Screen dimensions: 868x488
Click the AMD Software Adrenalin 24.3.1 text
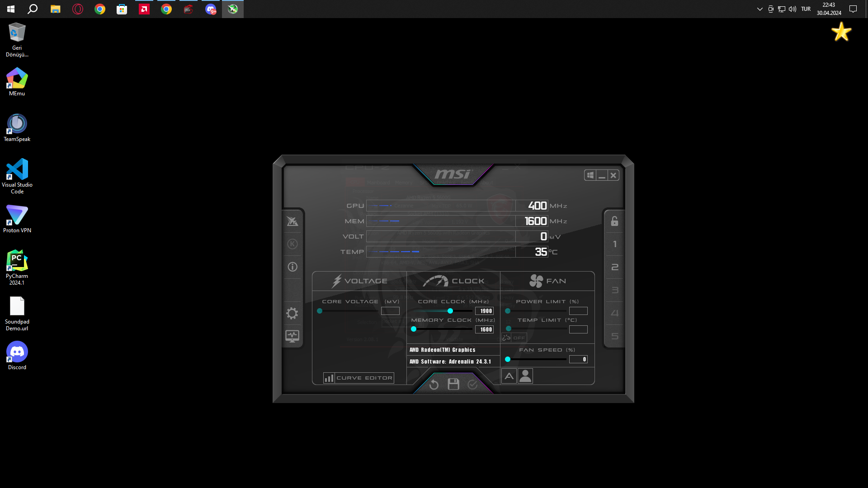[x=450, y=361]
